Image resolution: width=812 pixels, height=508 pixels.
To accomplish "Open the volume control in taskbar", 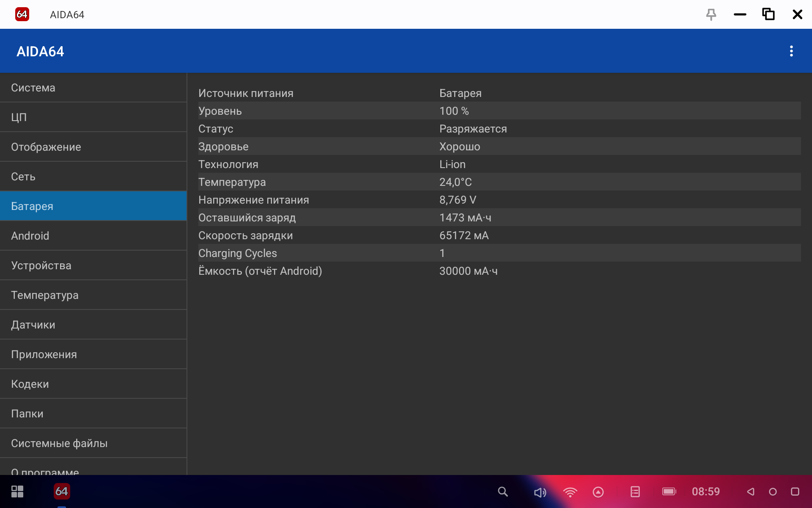I will (540, 492).
